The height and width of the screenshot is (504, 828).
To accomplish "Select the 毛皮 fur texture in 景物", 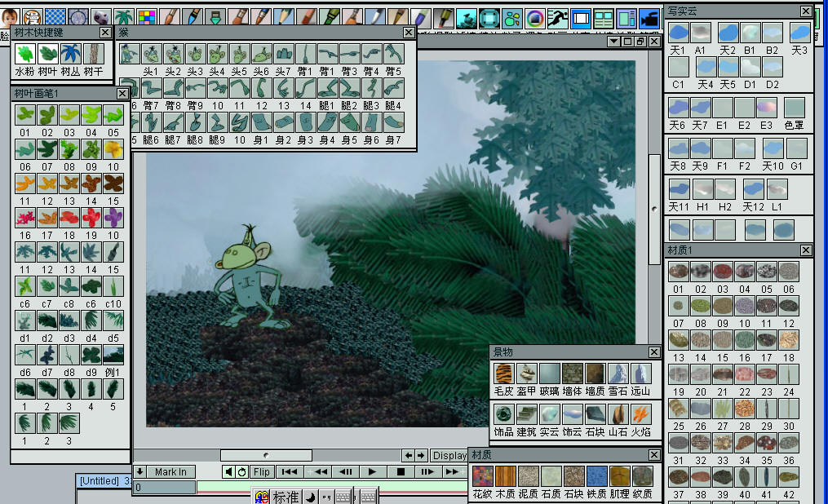I will [x=504, y=374].
